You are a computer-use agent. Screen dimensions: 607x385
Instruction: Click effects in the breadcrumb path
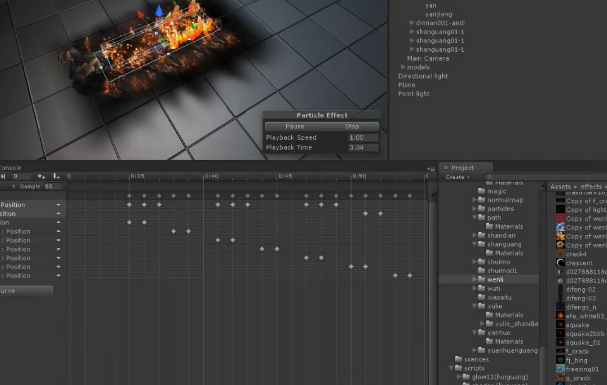click(591, 187)
